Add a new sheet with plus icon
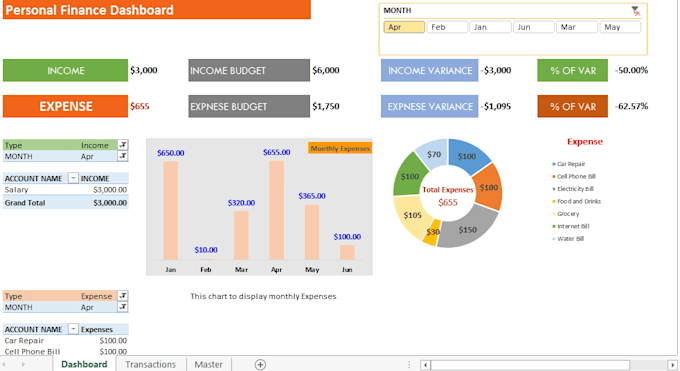680x371 pixels. [260, 364]
